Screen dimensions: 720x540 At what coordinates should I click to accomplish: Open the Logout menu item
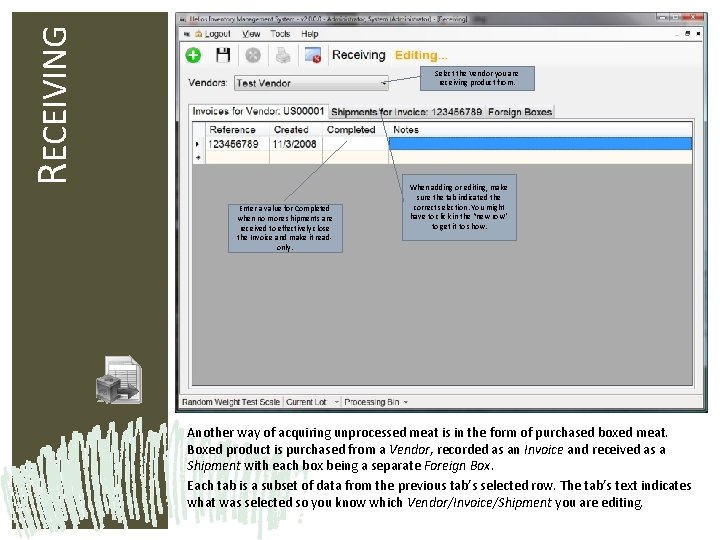[217, 34]
